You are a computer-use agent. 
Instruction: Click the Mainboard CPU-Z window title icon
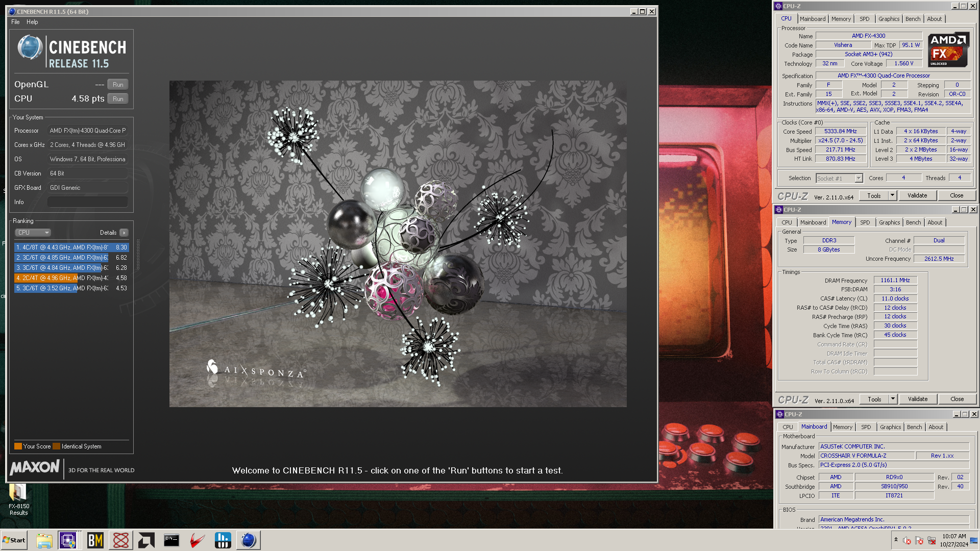[x=780, y=414]
